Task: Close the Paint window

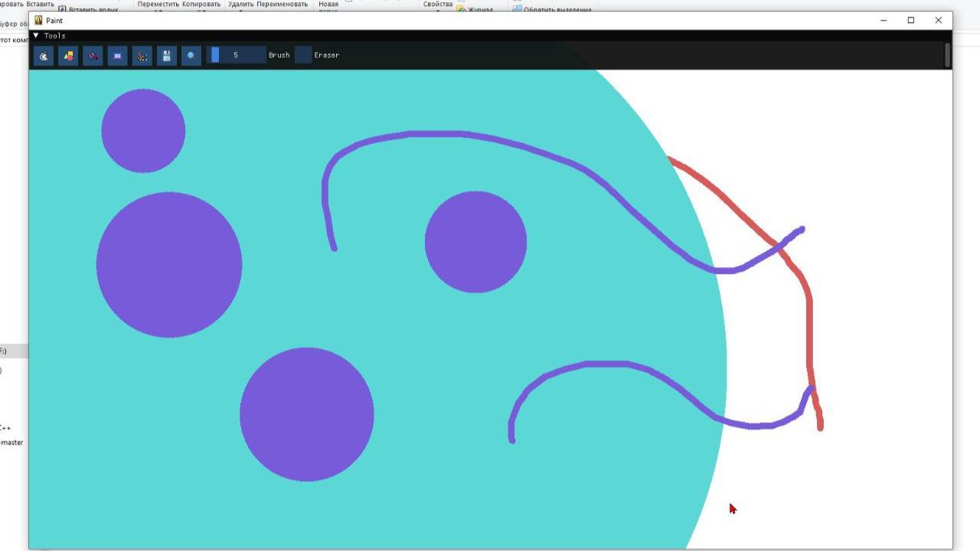Action: pyautogui.click(x=939, y=20)
